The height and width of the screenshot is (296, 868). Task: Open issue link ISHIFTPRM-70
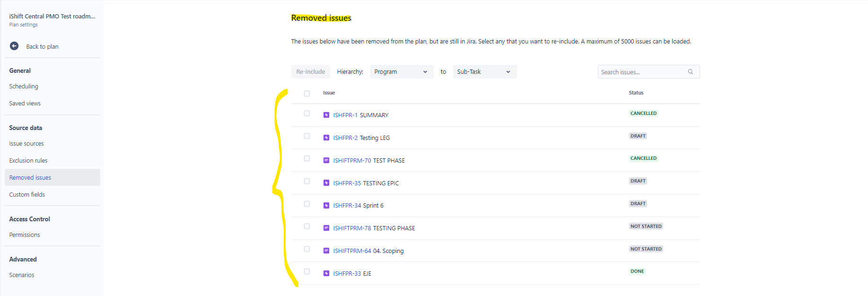(x=352, y=160)
